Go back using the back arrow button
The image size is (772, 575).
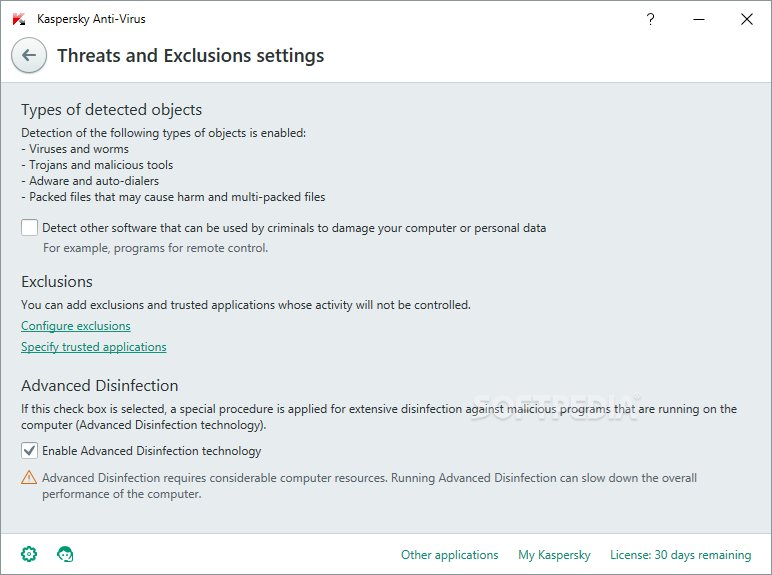coord(29,56)
